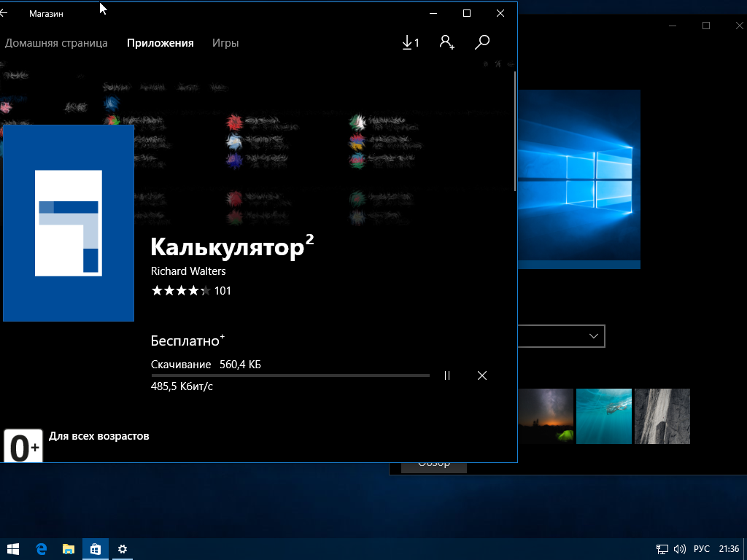This screenshot has height=560, width=747.
Task: Open the Store search icon
Action: 481,43
